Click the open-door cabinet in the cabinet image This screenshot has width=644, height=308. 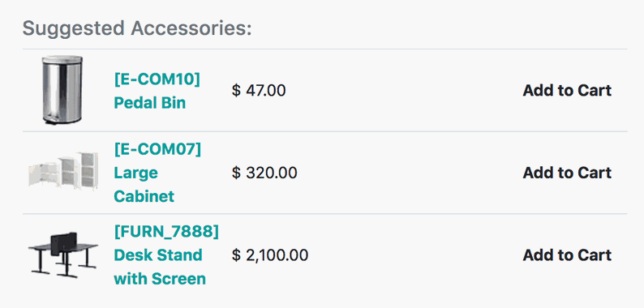[44, 174]
